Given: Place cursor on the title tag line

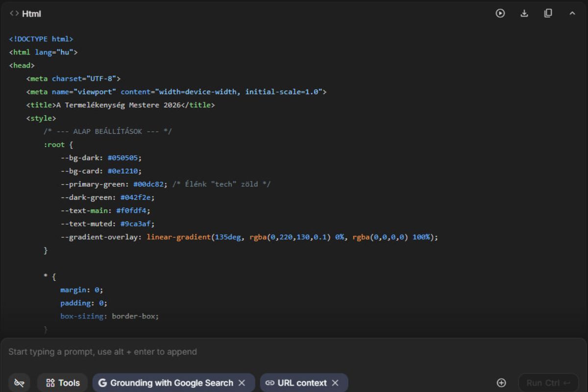Looking at the screenshot, I should pyautogui.click(x=120, y=105).
